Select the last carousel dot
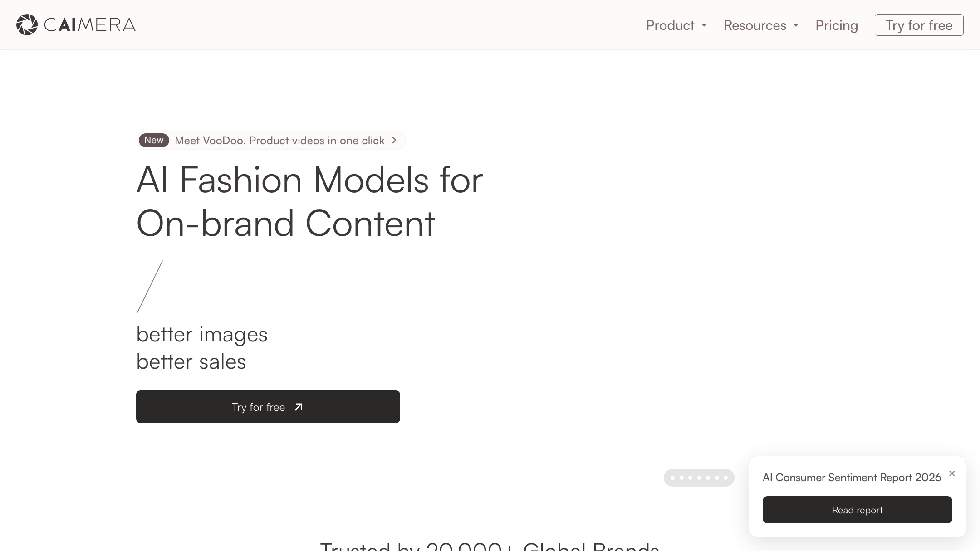This screenshot has width=980, height=551. tap(725, 478)
